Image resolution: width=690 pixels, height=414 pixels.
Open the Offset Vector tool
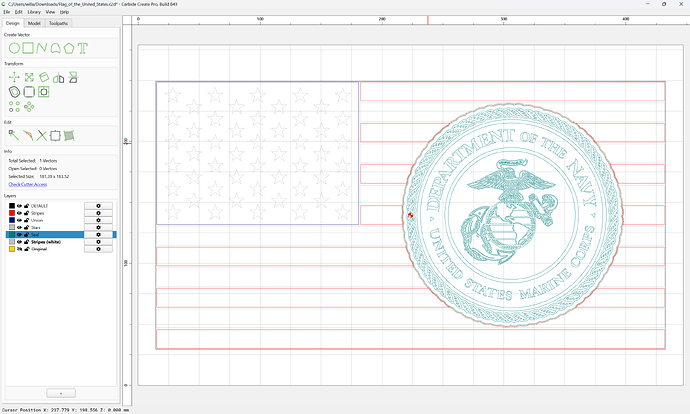(14, 92)
